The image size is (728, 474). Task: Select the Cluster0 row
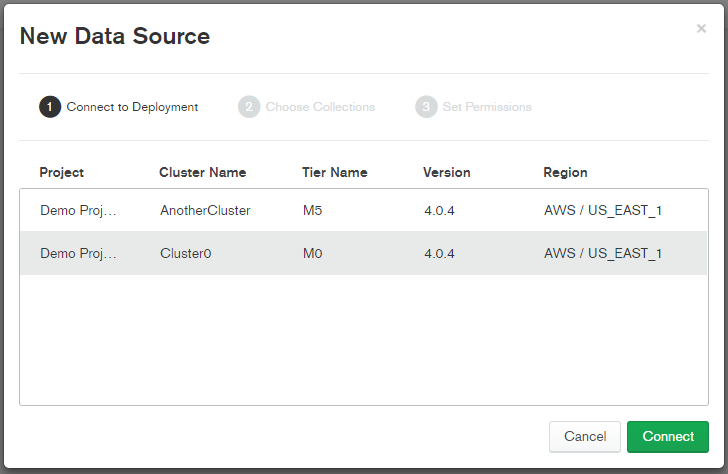pos(364,253)
